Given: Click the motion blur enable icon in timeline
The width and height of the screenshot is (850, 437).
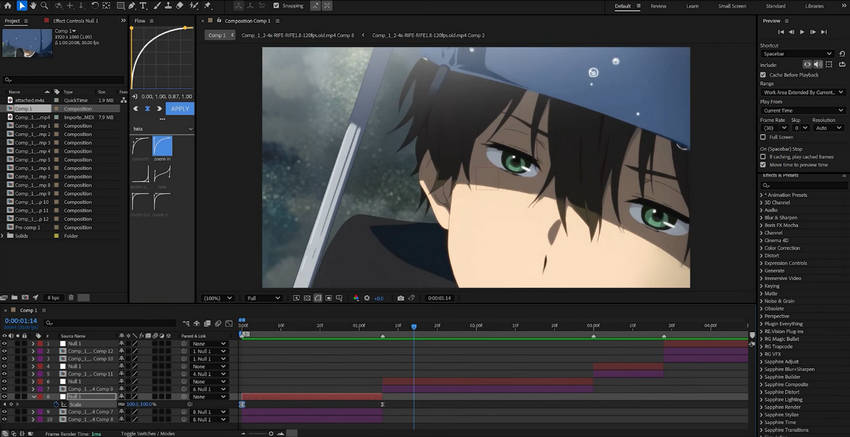Looking at the screenshot, I should coord(218,323).
